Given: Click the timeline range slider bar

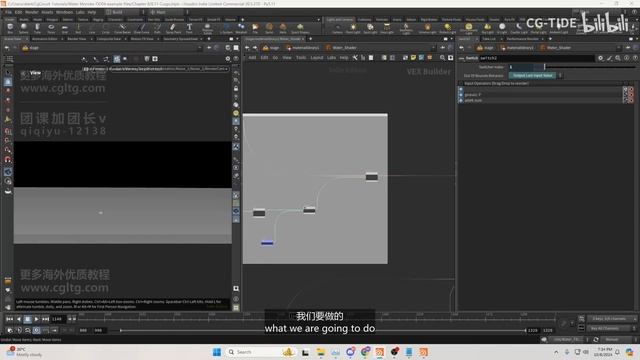Looking at the screenshot, I should coord(323,330).
